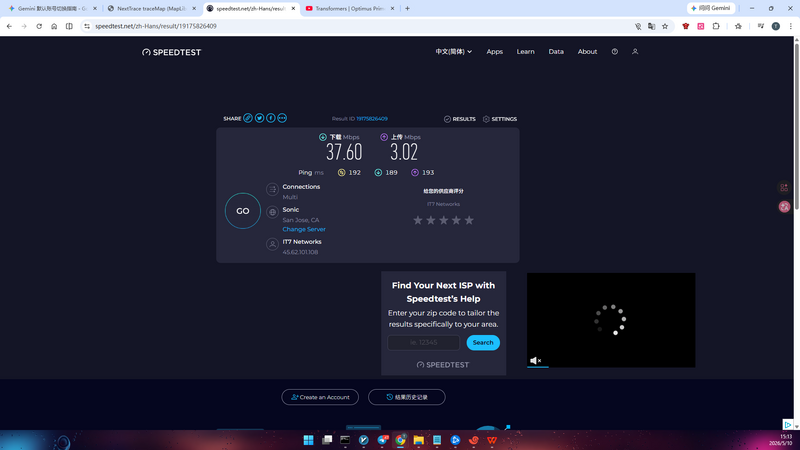Click the Result ID 19175826409 link

point(372,118)
